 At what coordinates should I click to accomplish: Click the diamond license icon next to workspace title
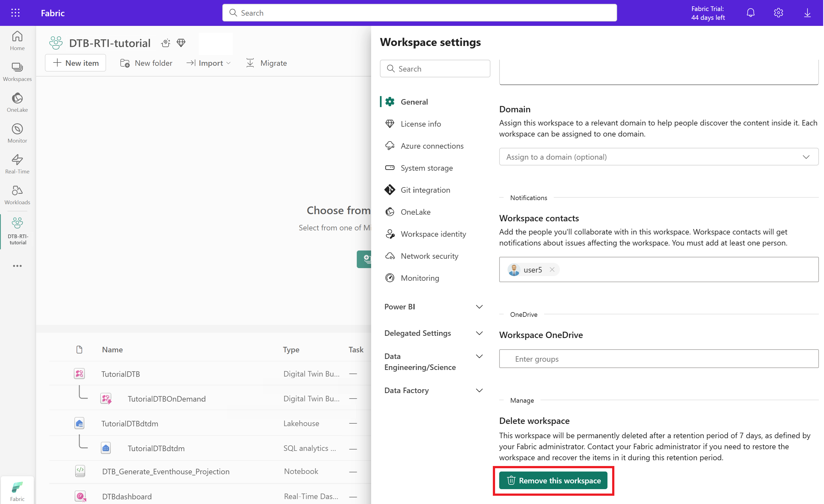[x=181, y=43]
